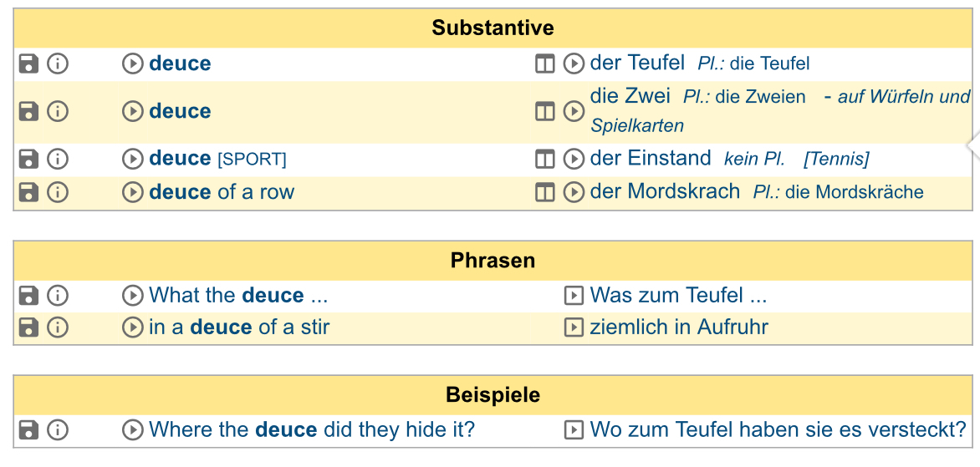Play audio for 'der Einstand'
980x467 pixels.
(574, 160)
